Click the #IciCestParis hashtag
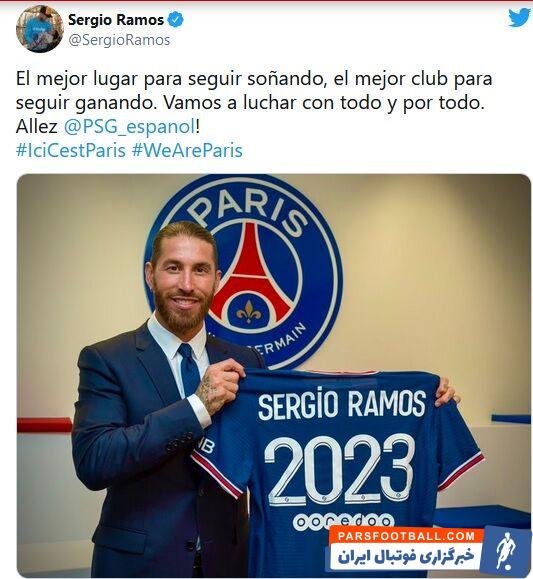 [71, 150]
